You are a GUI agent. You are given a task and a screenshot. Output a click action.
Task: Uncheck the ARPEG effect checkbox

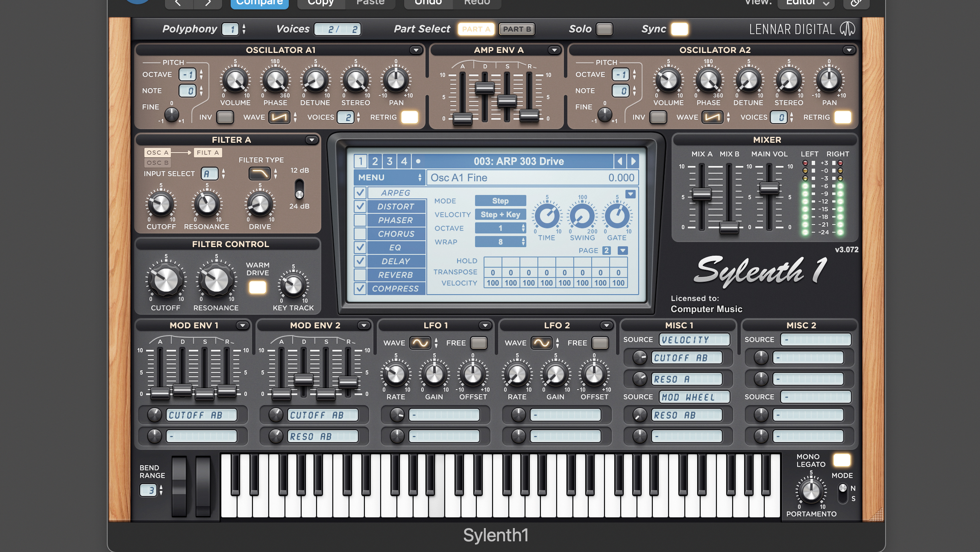(x=360, y=192)
